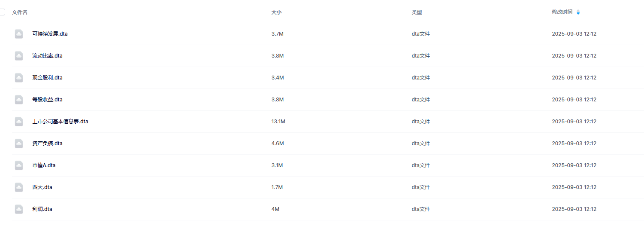Open the file 可持续发展.dta

[x=50, y=34]
